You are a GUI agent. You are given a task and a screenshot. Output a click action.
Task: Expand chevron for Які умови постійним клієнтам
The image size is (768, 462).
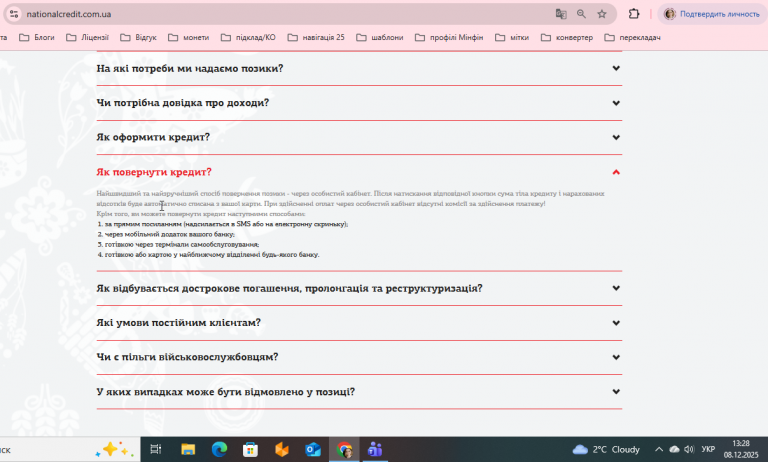coord(616,323)
